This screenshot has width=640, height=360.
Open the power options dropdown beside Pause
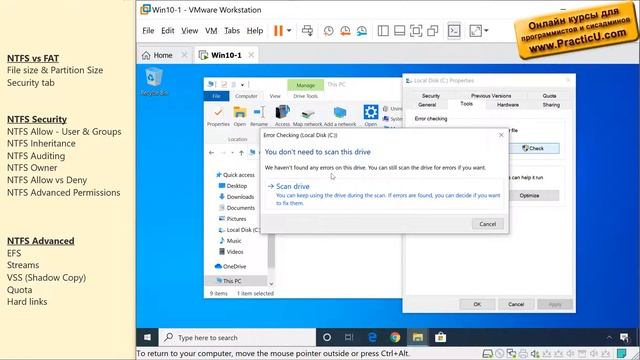[x=289, y=31]
